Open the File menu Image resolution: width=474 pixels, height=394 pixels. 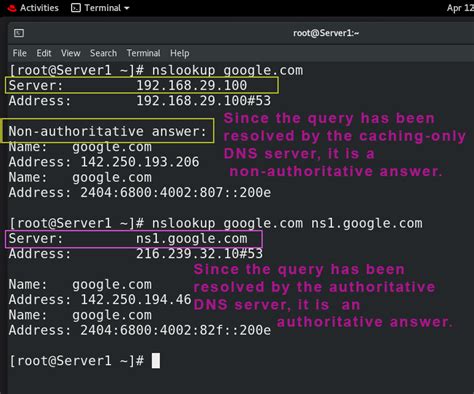point(20,53)
